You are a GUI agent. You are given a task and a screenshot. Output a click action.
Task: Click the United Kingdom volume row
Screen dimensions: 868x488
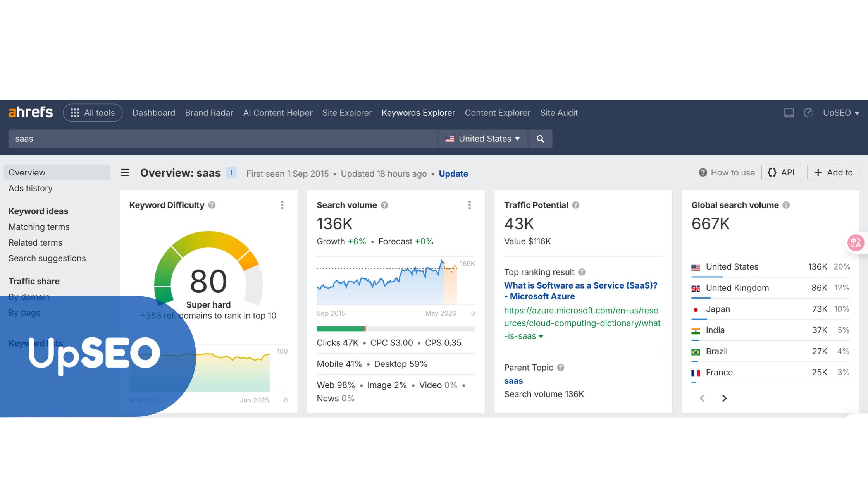tap(771, 288)
